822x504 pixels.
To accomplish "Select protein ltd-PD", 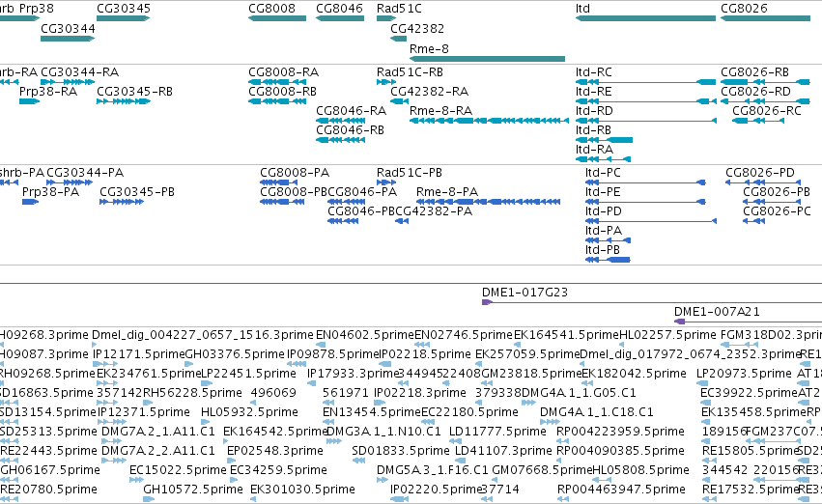I will (651, 221).
